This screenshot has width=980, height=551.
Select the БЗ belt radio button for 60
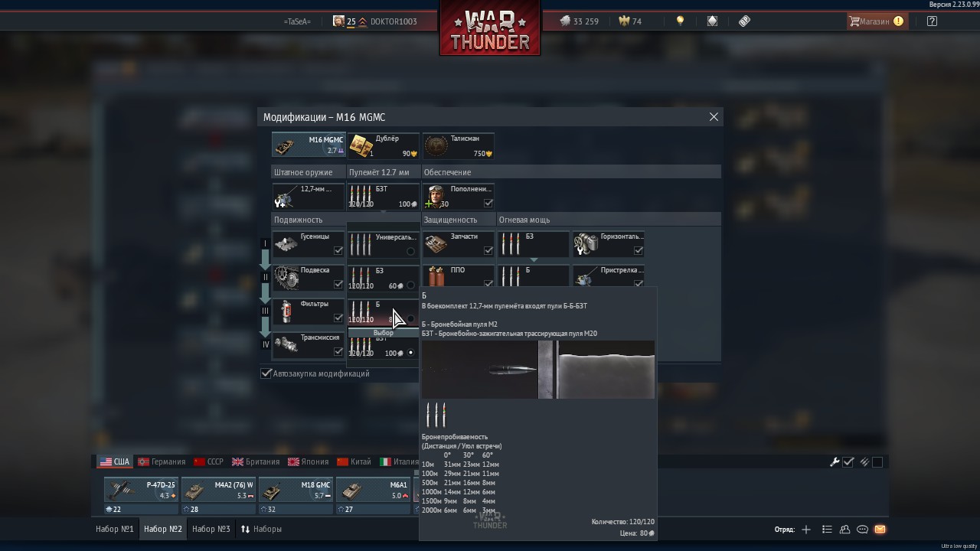(x=411, y=285)
